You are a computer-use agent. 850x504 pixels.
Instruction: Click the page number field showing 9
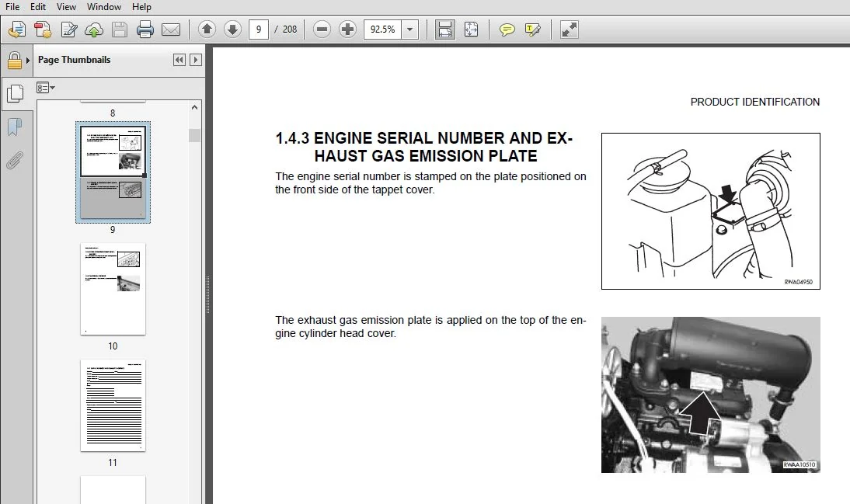(259, 30)
